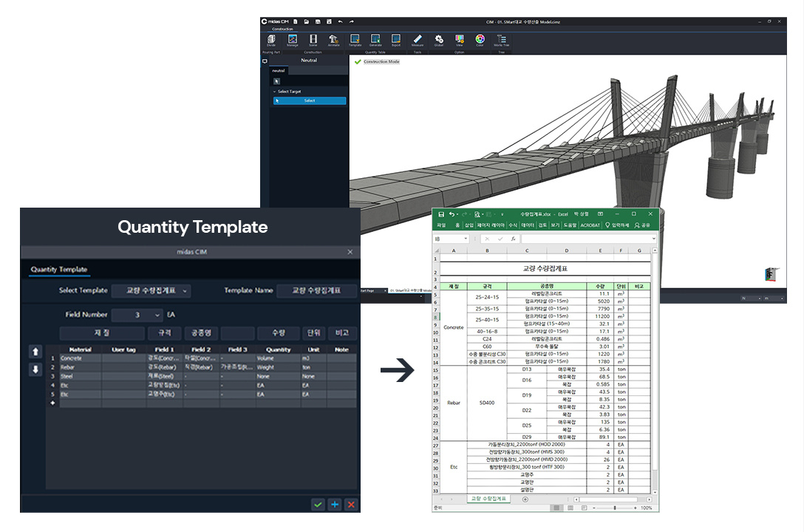The image size is (804, 532).
Task: Save the Excel workbook
Action: pos(441,214)
